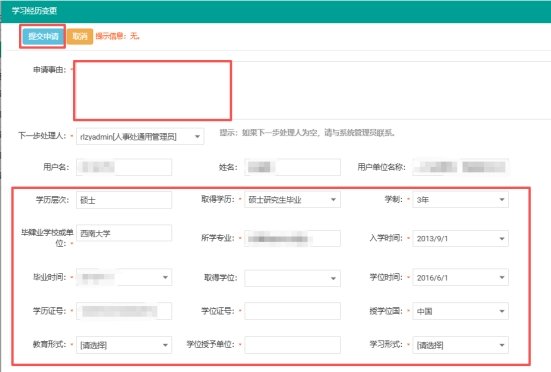
Task: Click the 所学专业 input field
Action: (x=292, y=239)
